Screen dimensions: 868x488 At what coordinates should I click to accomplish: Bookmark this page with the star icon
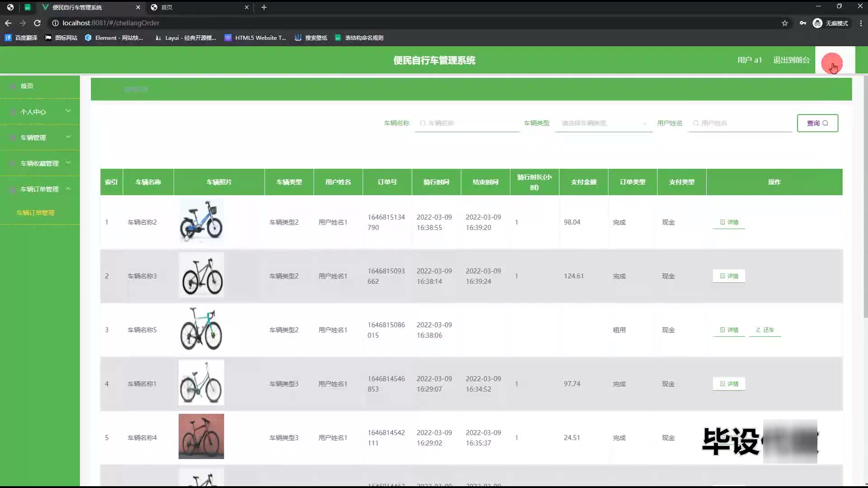pos(785,23)
